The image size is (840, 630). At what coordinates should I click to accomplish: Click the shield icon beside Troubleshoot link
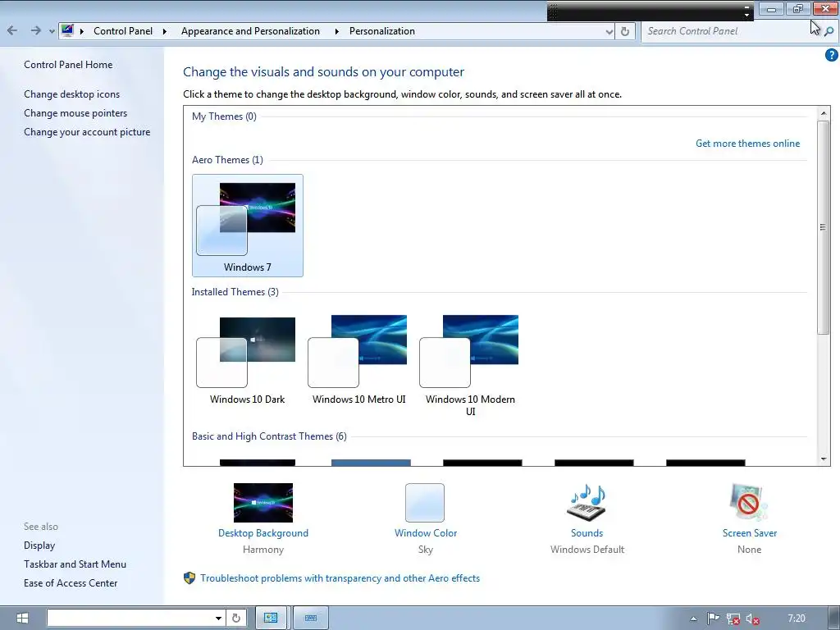click(189, 578)
